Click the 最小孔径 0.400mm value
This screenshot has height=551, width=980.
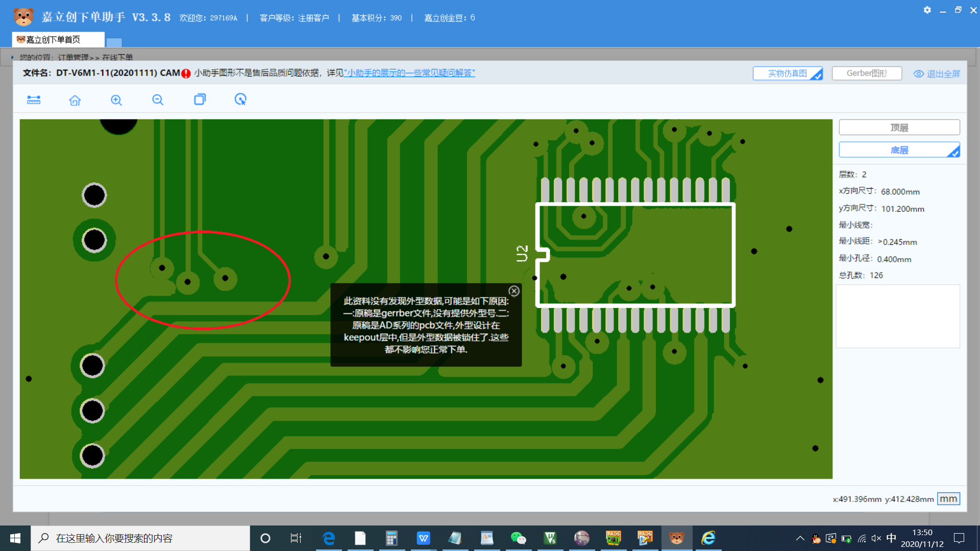click(x=894, y=259)
